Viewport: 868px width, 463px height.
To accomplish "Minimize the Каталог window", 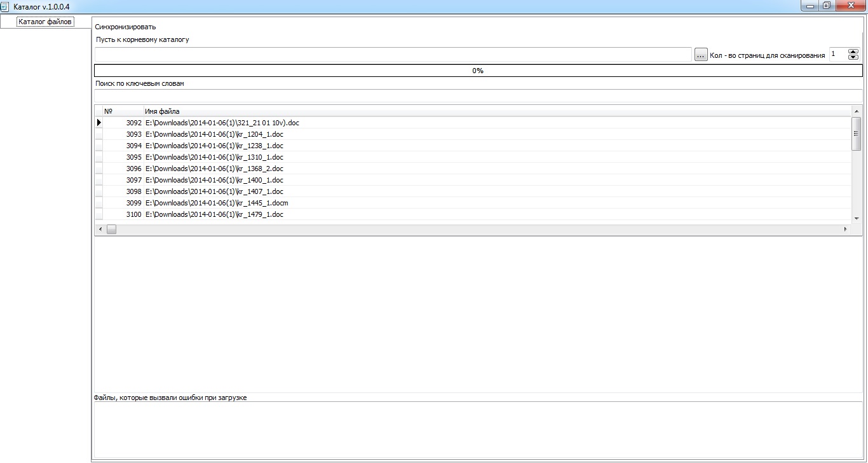I will [x=810, y=6].
